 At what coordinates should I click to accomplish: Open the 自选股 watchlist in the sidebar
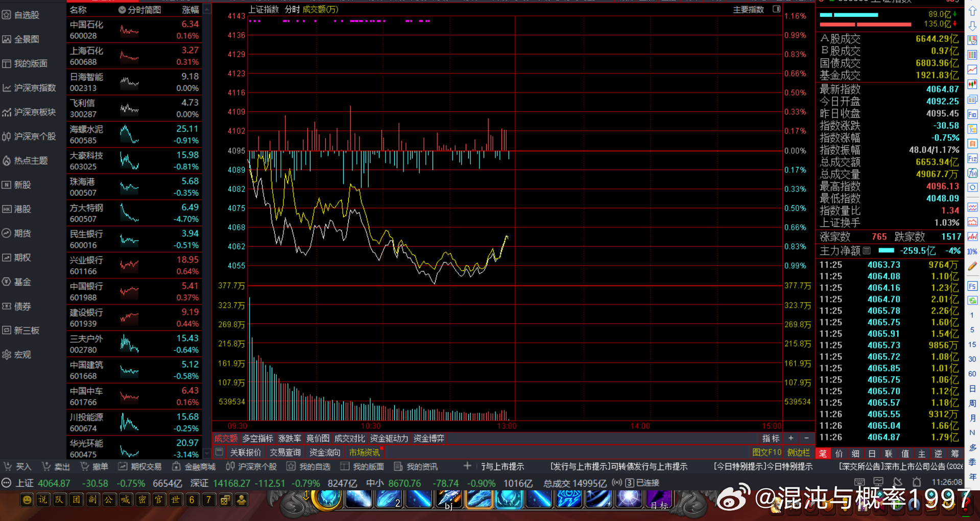pyautogui.click(x=21, y=15)
